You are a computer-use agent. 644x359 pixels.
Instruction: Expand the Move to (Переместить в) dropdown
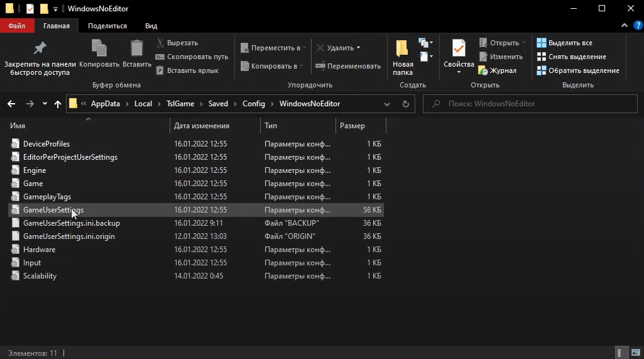point(304,48)
